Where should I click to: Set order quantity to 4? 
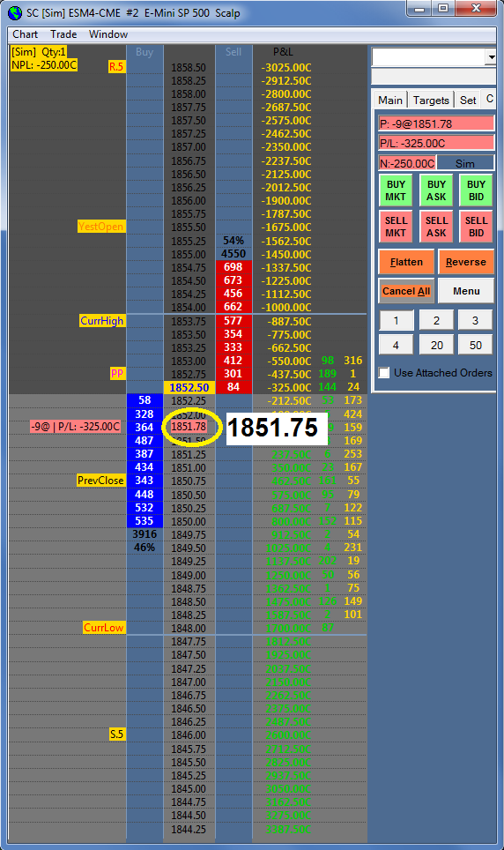[397, 345]
